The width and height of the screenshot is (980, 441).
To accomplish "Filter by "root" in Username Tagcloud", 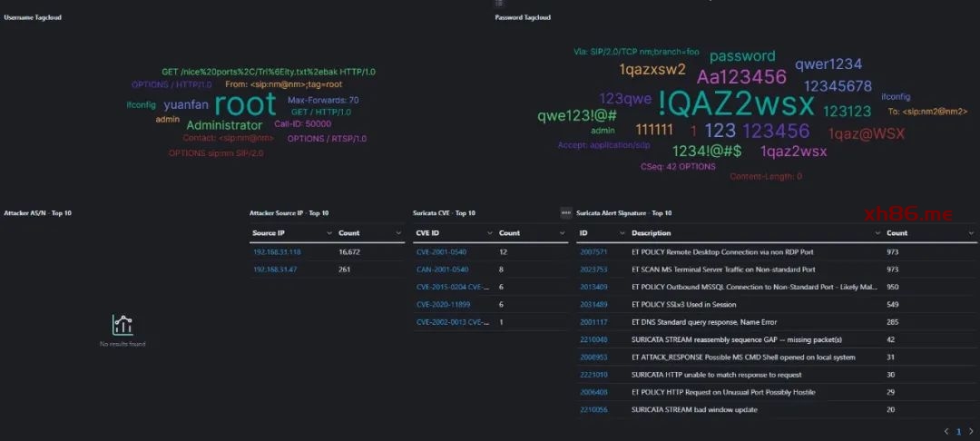I will (x=245, y=104).
